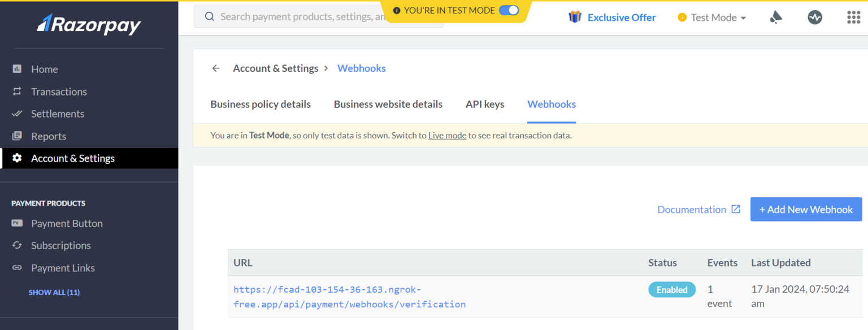
Task: Open the Transactions section
Action: 59,92
